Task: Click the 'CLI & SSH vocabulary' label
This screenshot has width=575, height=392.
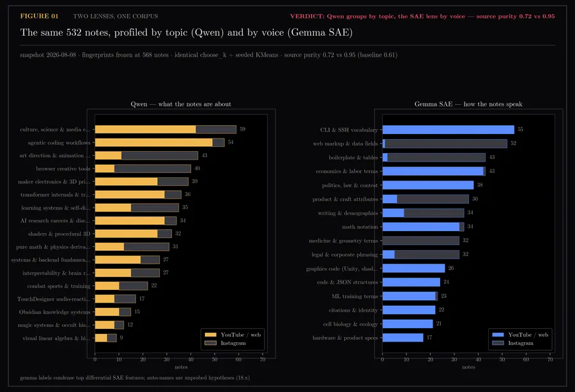Action: click(349, 130)
